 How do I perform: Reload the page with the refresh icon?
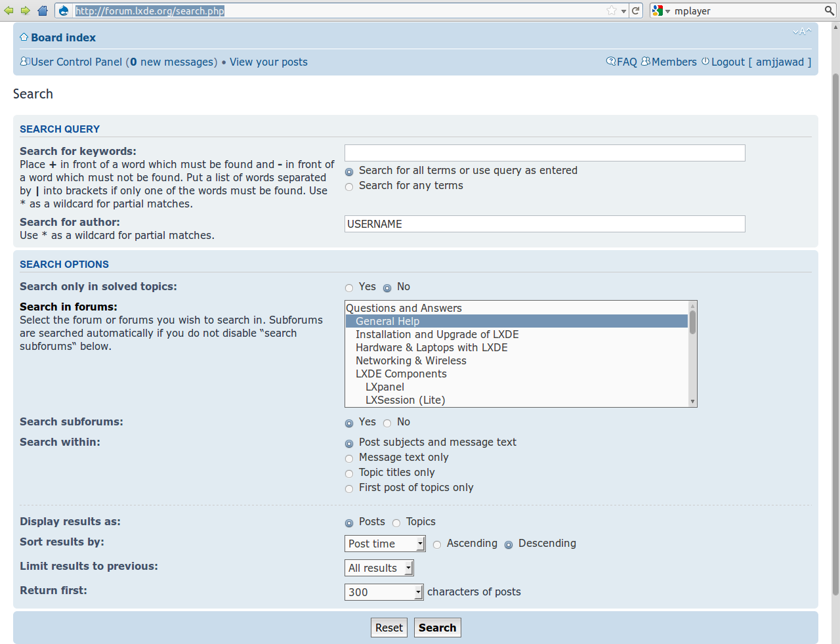pyautogui.click(x=635, y=11)
